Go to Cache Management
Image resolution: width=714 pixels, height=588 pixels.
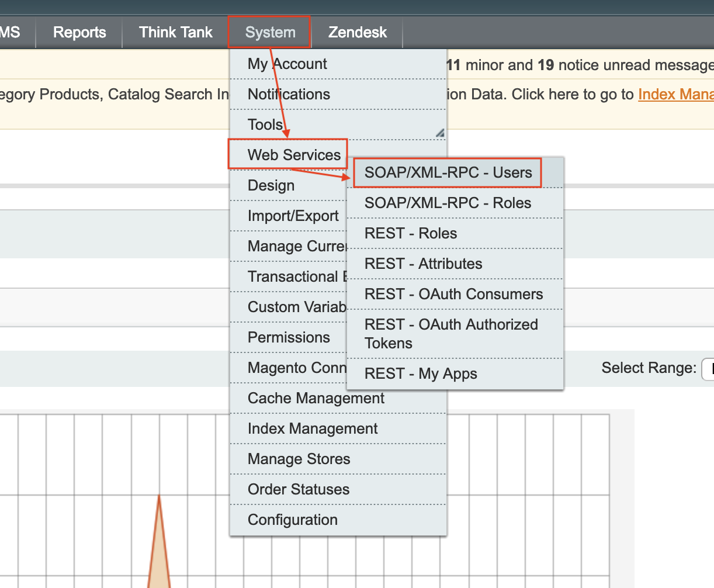[x=338, y=398]
